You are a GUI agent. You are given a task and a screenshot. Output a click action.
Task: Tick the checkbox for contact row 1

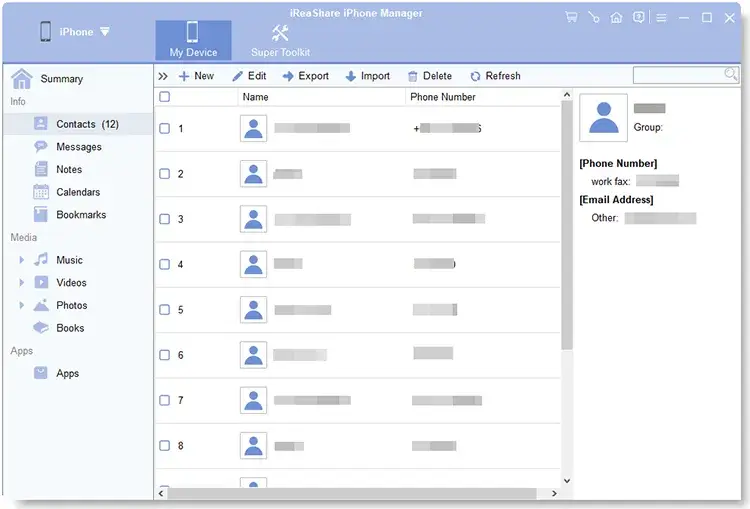point(165,129)
